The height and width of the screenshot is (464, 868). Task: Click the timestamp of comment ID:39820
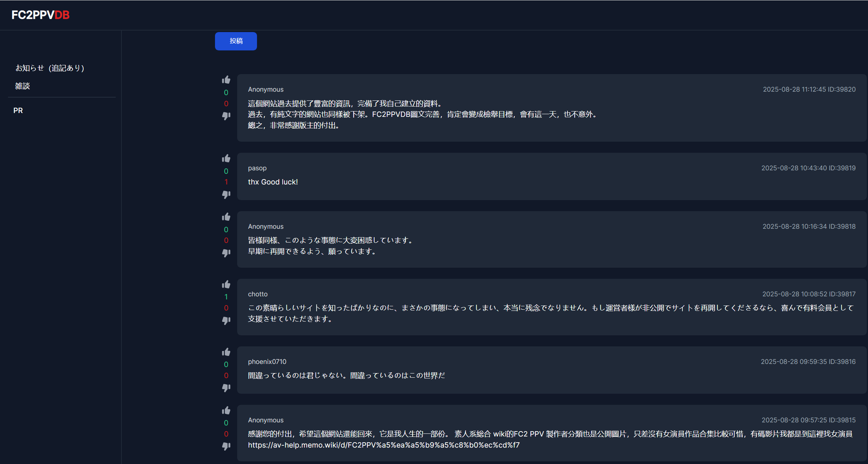pyautogui.click(x=809, y=89)
